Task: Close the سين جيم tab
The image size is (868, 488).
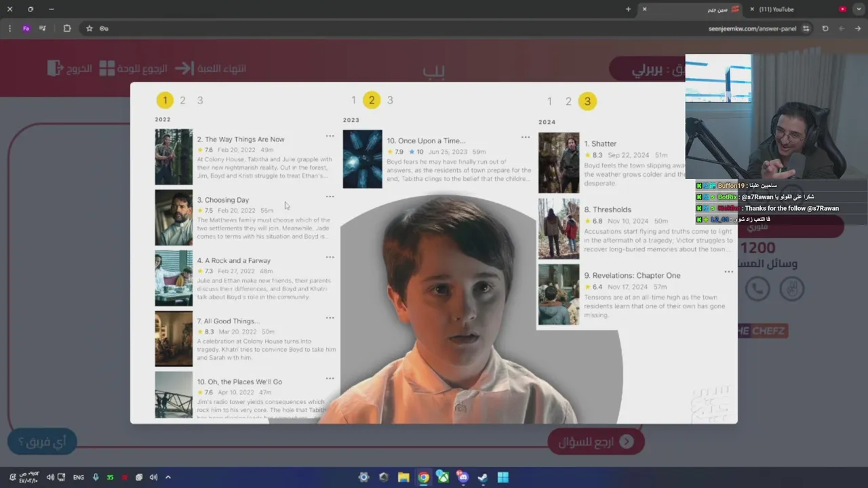Action: point(644,9)
